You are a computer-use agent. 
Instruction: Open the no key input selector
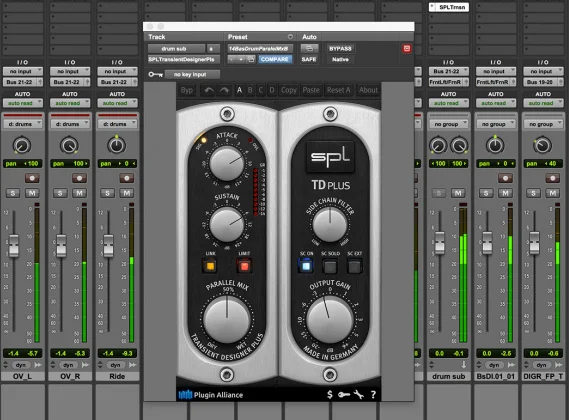pos(192,74)
